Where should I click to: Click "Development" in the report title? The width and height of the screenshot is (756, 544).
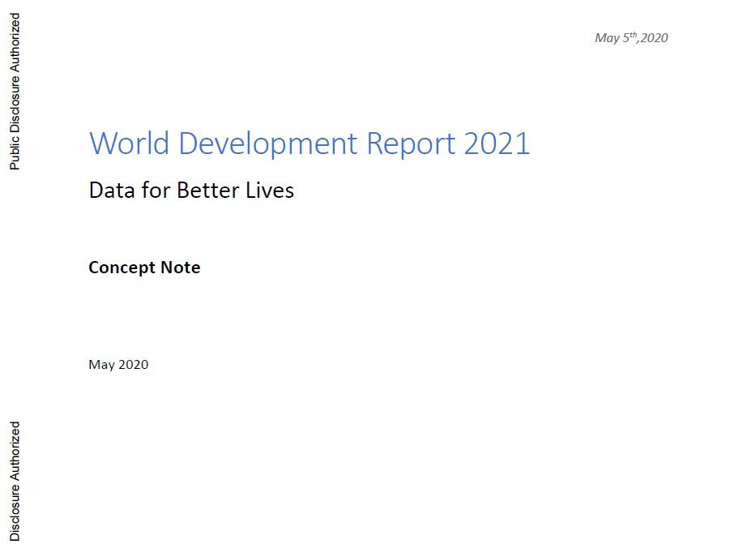[268, 143]
